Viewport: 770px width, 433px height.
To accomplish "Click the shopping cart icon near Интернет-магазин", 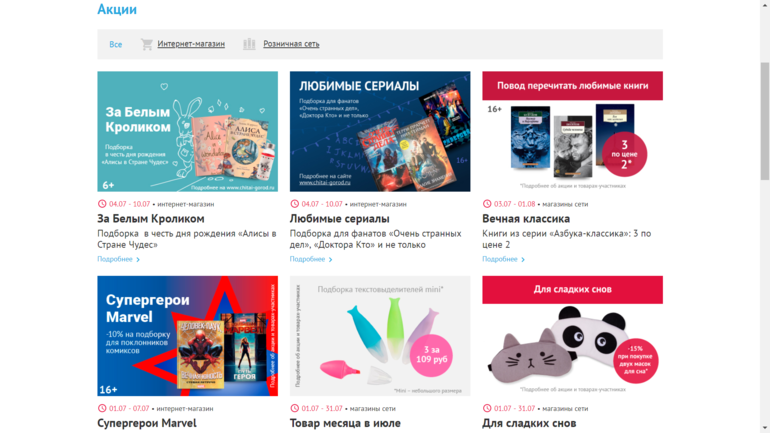I will (146, 44).
